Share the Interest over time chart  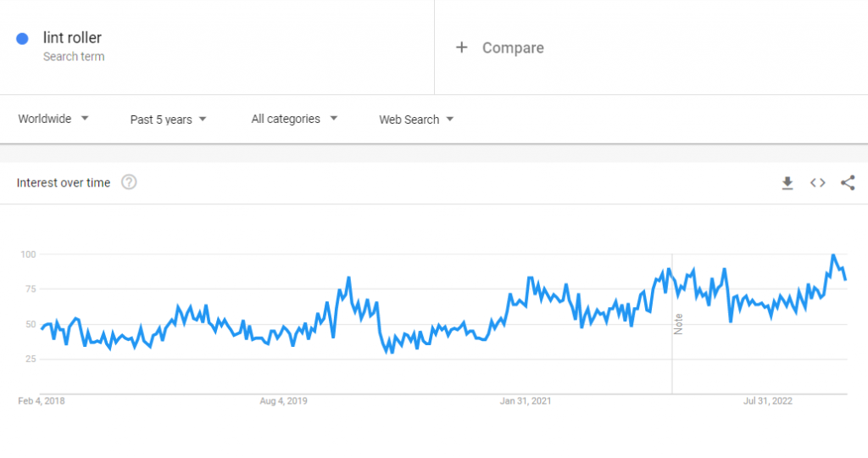[x=848, y=182]
